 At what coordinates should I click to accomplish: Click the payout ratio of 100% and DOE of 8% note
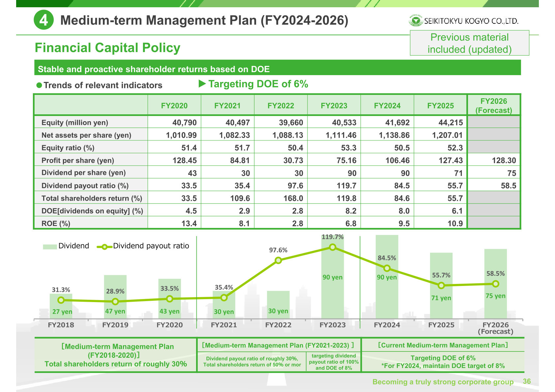pos(334,362)
